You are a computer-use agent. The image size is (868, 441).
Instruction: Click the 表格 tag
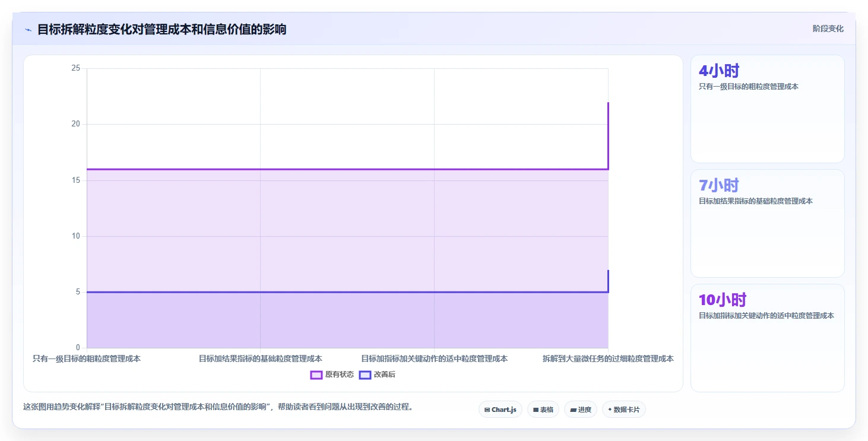tap(543, 410)
